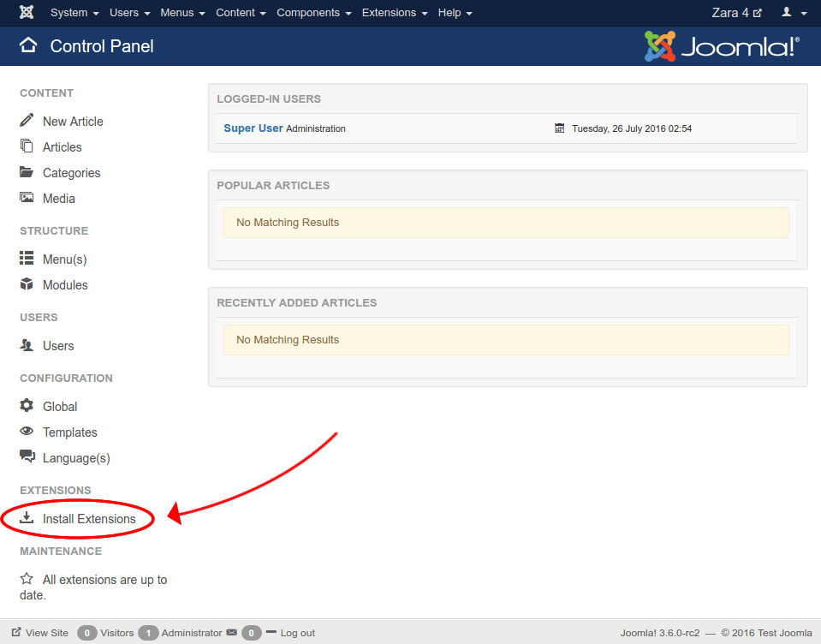Click 'No Matching Results' under Recently Added Articles

click(x=288, y=340)
